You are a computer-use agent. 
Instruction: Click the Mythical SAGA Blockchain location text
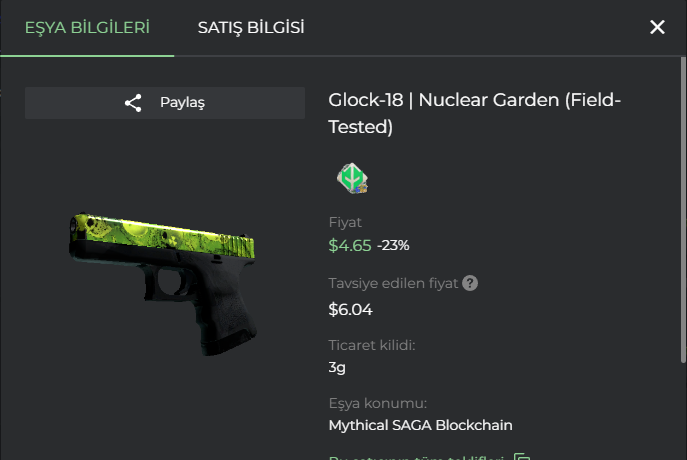point(420,425)
